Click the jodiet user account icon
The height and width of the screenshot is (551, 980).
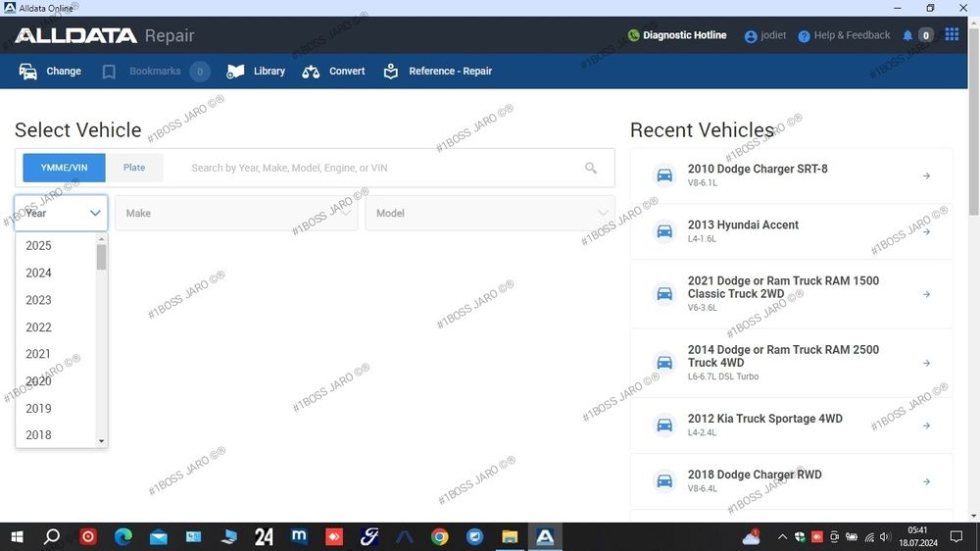click(x=751, y=36)
